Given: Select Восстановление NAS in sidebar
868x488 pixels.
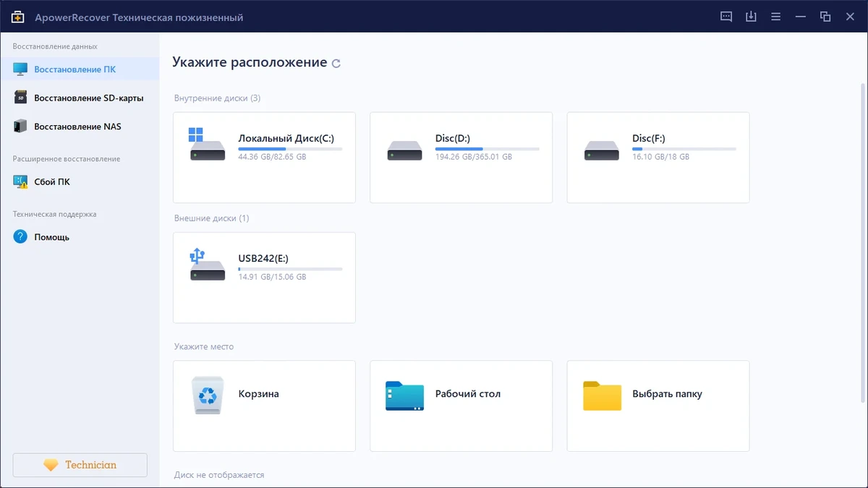Looking at the screenshot, I should (80, 126).
